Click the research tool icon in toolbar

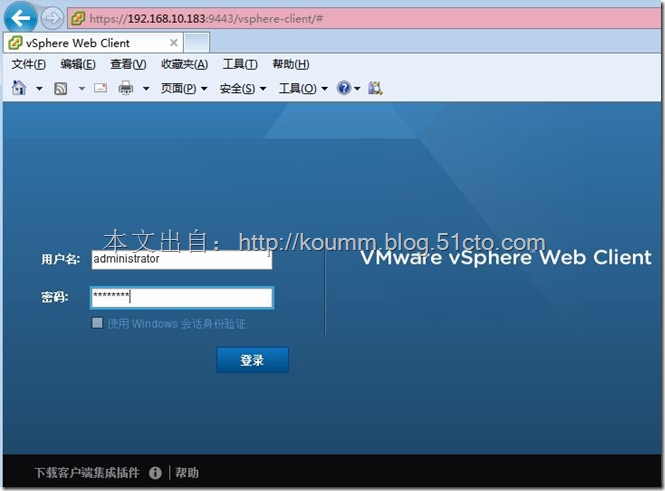coord(375,88)
